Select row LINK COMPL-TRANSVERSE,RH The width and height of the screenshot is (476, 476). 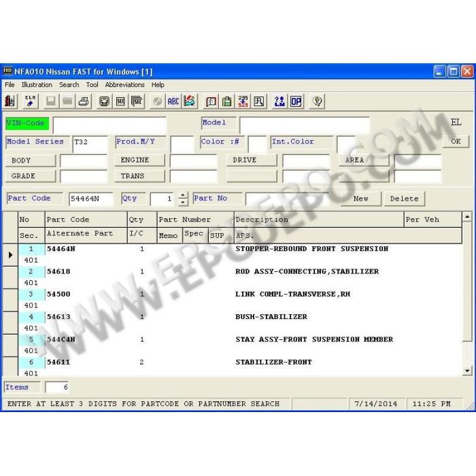[240, 300]
